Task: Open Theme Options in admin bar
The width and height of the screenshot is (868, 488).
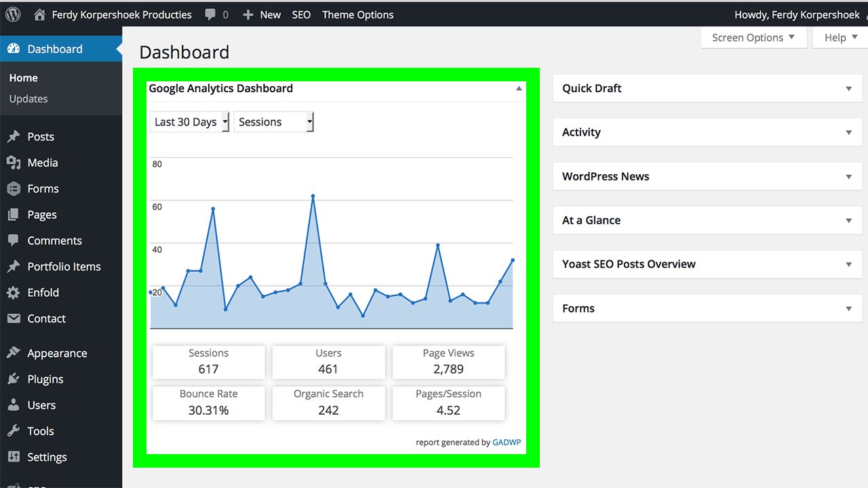Action: point(358,14)
